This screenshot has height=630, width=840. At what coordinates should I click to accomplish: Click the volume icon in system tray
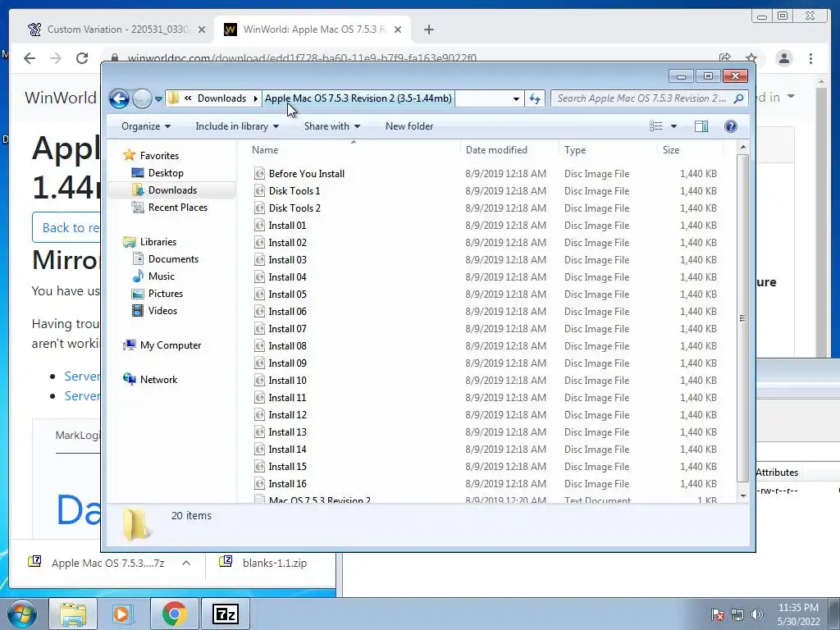pos(756,614)
